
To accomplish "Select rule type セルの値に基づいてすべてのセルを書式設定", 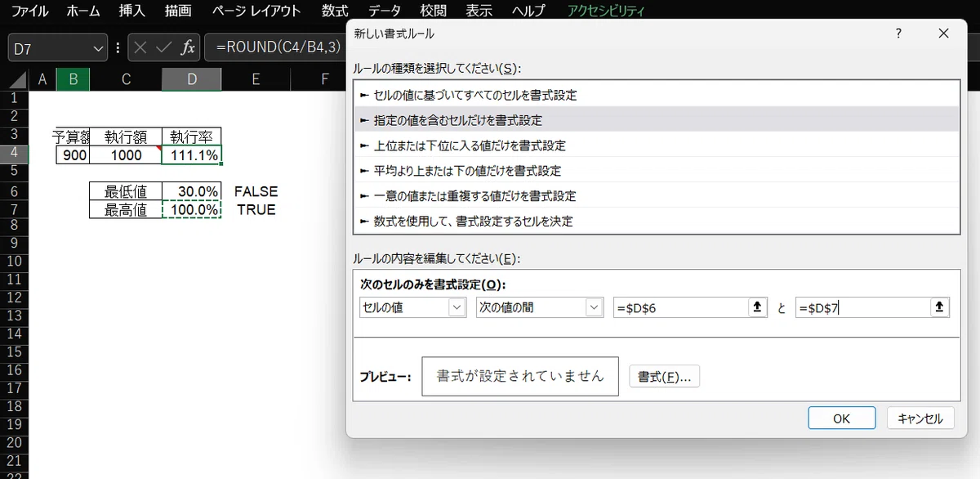I will 658,95.
